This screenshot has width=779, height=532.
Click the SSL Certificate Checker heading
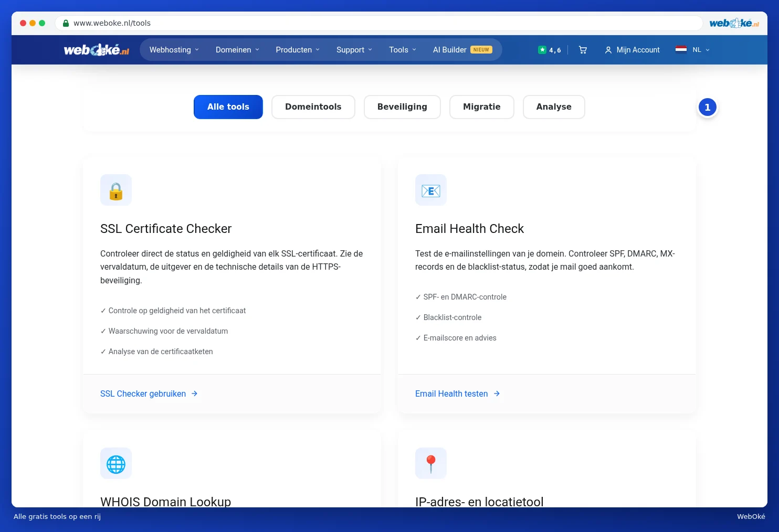166,229
